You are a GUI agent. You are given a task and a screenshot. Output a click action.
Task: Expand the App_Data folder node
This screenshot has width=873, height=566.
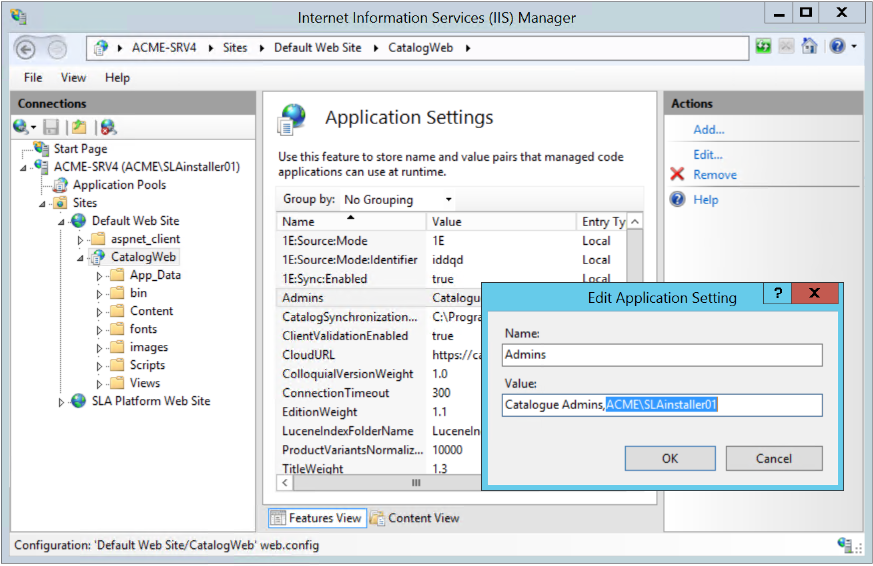click(99, 276)
